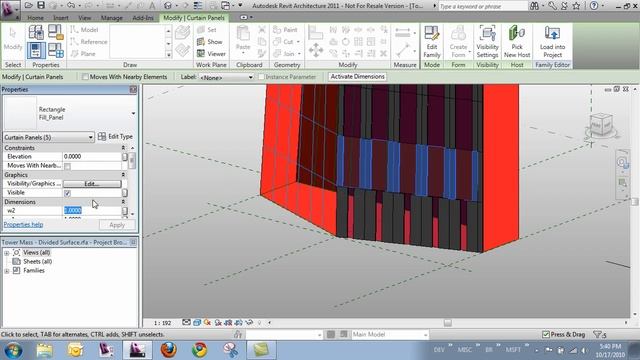Screen dimensions: 640x360
Task: Open the Curtain Panels (5) filter dropdown
Action: (x=49, y=137)
